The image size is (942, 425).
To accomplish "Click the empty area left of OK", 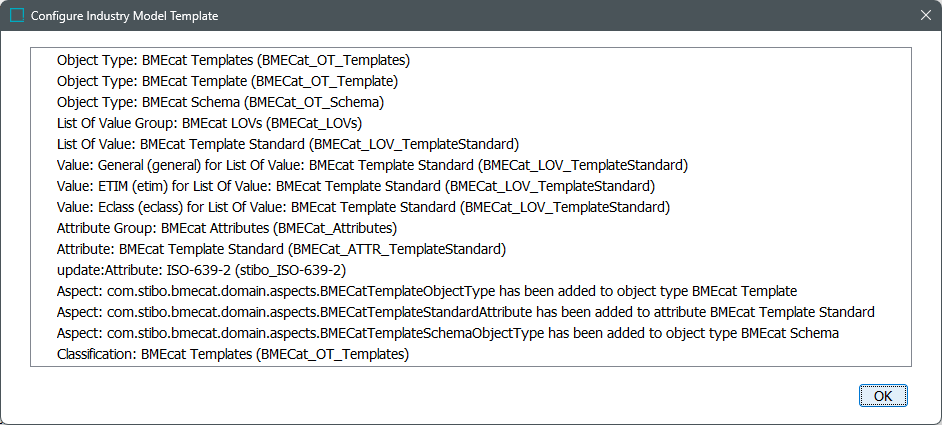I will point(450,396).
